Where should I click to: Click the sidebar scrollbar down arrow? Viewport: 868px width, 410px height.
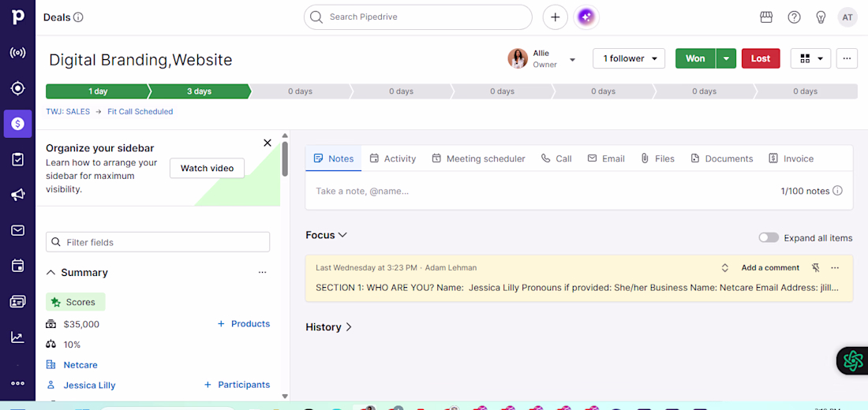click(285, 396)
